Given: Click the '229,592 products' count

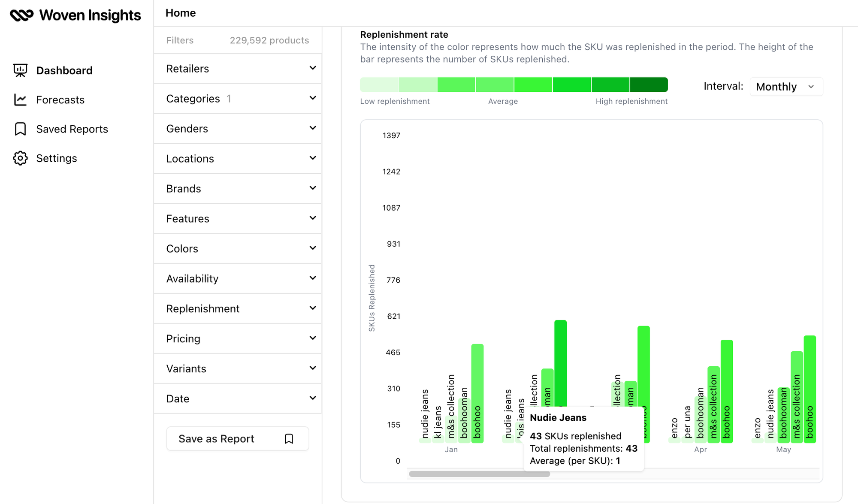Looking at the screenshot, I should pos(269,40).
